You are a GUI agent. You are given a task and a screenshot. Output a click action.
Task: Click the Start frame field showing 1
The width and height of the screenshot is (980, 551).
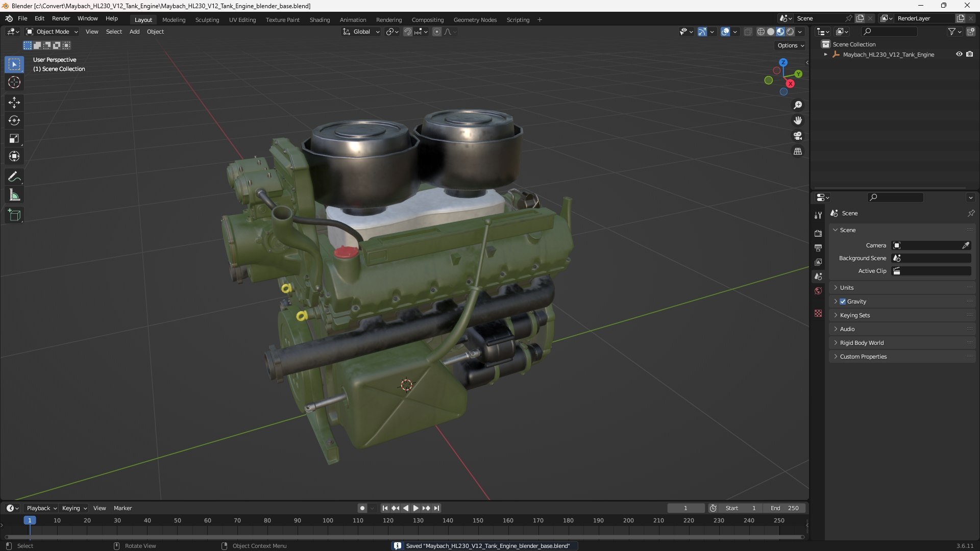pos(741,508)
